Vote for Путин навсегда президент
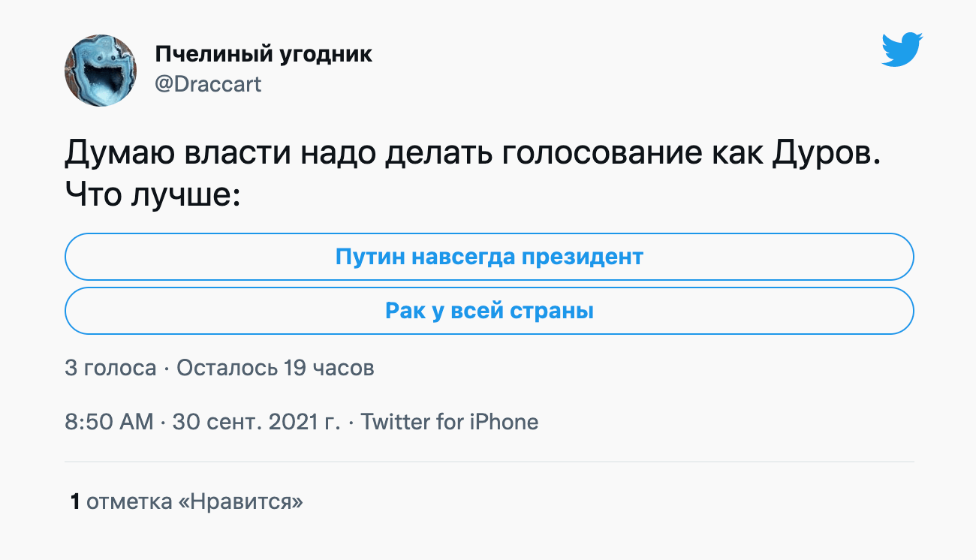 pyautogui.click(x=489, y=257)
